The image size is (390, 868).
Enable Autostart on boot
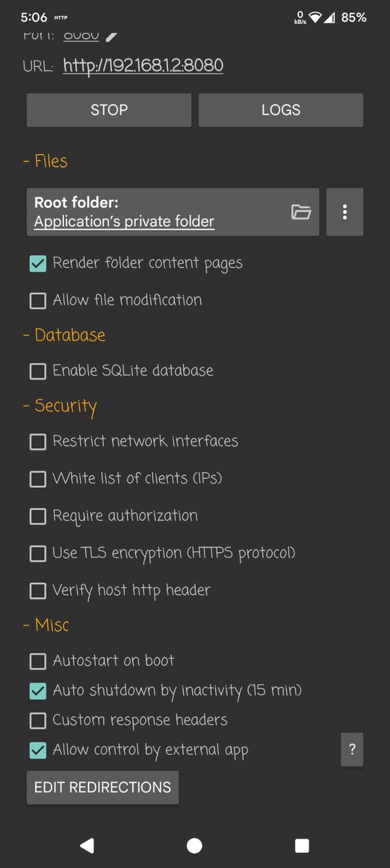[37, 661]
